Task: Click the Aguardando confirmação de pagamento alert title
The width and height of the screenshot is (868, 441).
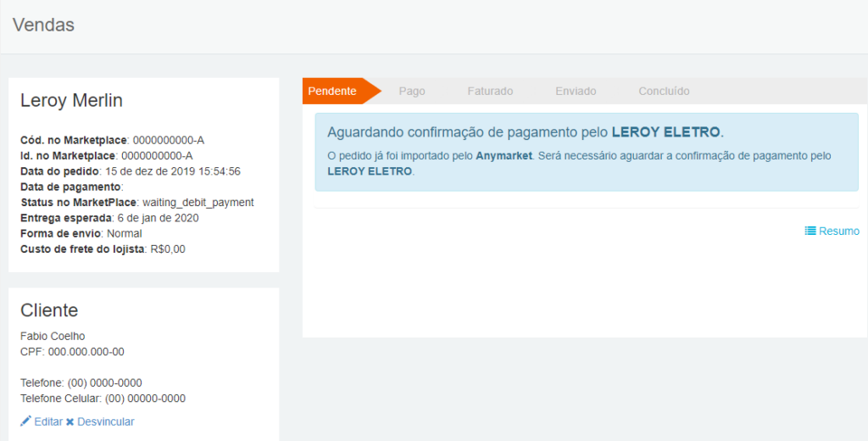Action: click(x=526, y=132)
